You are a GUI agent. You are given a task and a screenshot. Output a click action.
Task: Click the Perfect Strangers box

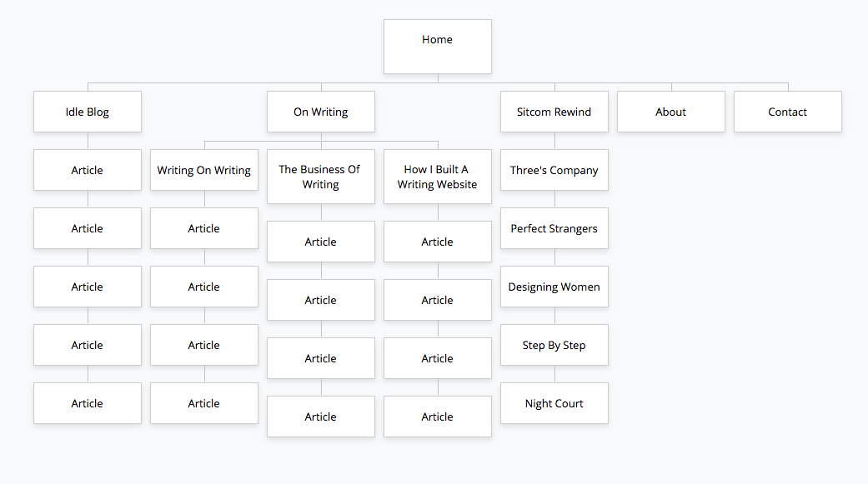554,228
